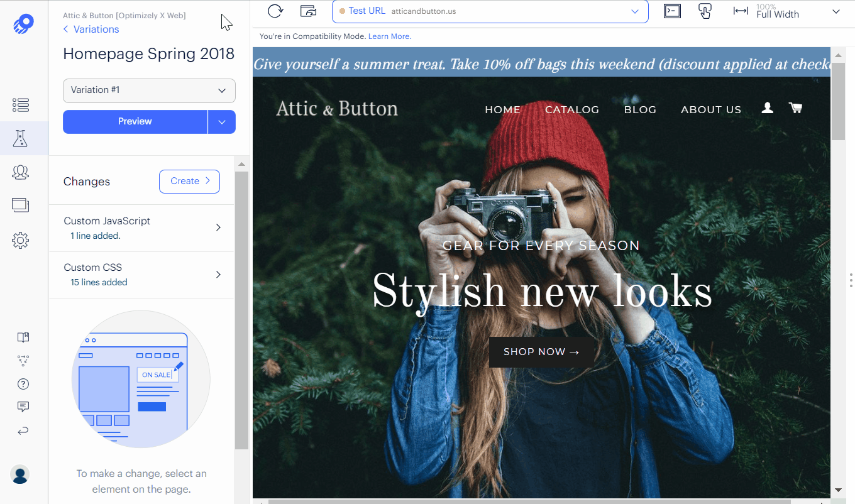Open the shopping cart icon on site
Screen dimensions: 855x504
point(795,108)
